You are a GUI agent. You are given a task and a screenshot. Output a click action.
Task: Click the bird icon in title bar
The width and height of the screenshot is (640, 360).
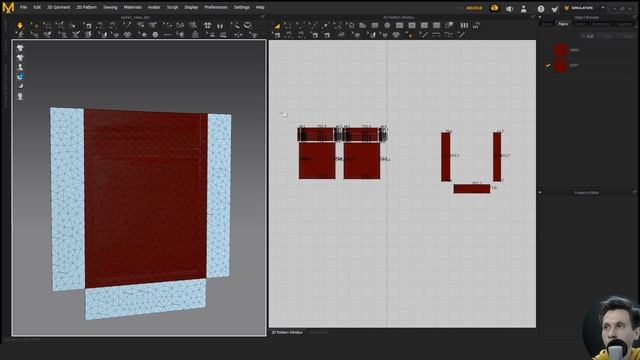[x=555, y=9]
